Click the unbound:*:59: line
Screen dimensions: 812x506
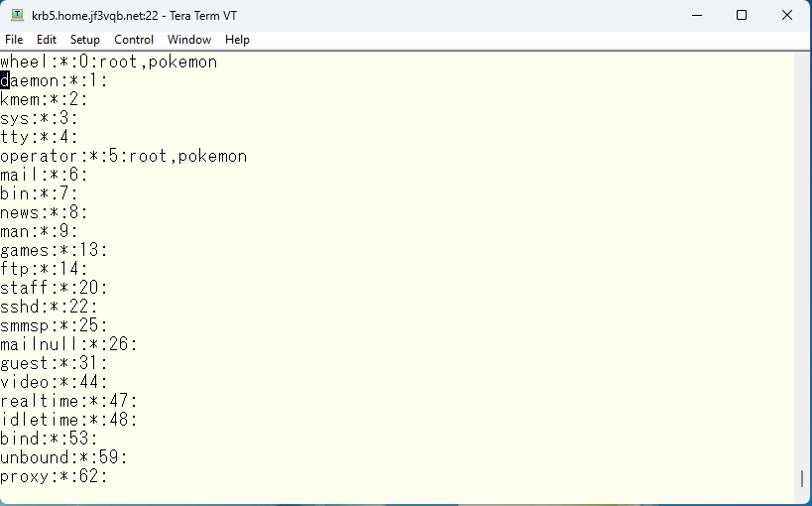coord(64,457)
